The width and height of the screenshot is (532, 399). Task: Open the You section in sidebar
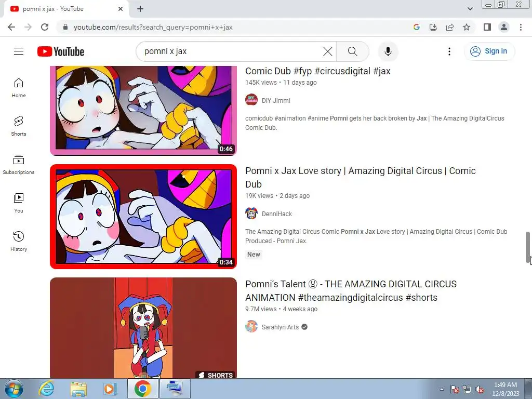[x=19, y=203]
